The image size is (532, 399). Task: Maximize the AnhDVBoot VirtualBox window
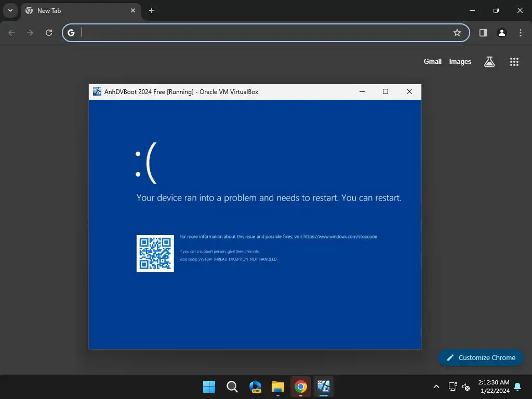click(385, 91)
